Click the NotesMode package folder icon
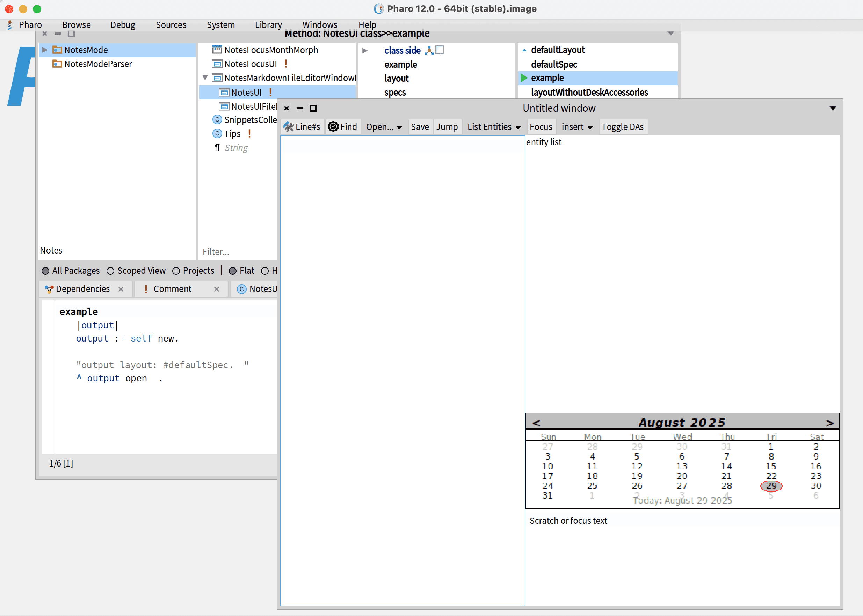 tap(57, 50)
